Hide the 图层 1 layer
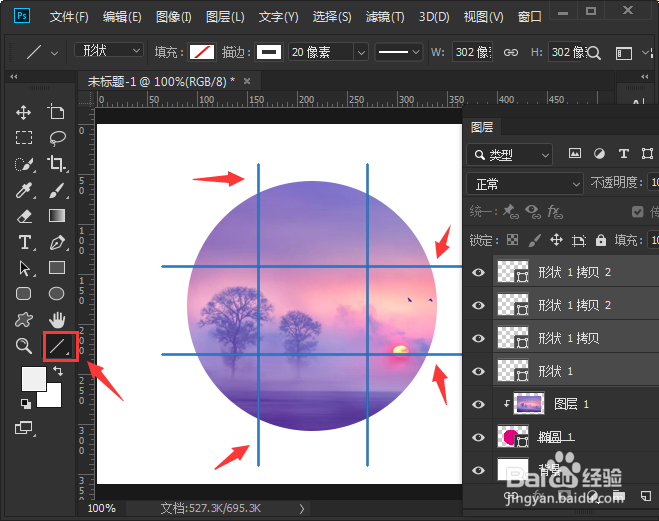 click(x=478, y=404)
